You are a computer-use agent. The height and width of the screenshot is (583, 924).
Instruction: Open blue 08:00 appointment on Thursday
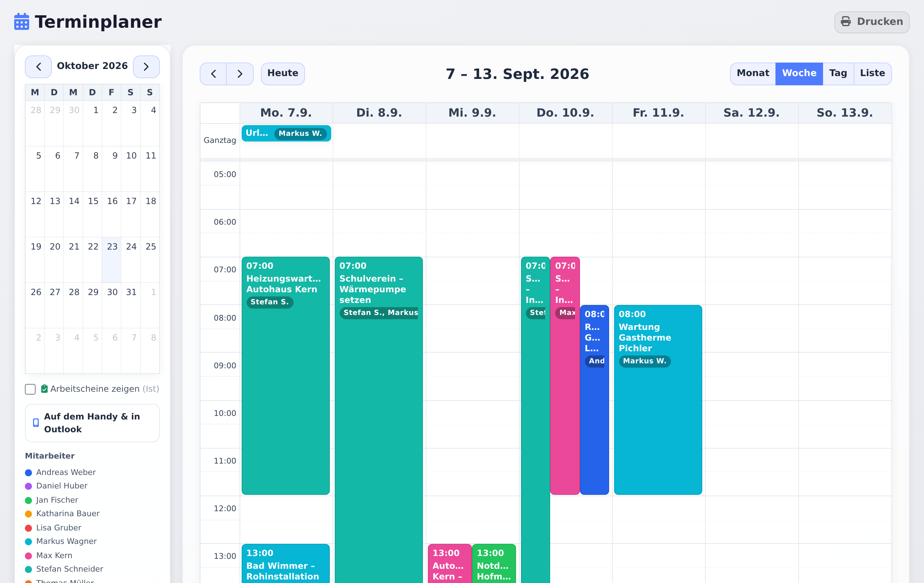(595, 400)
